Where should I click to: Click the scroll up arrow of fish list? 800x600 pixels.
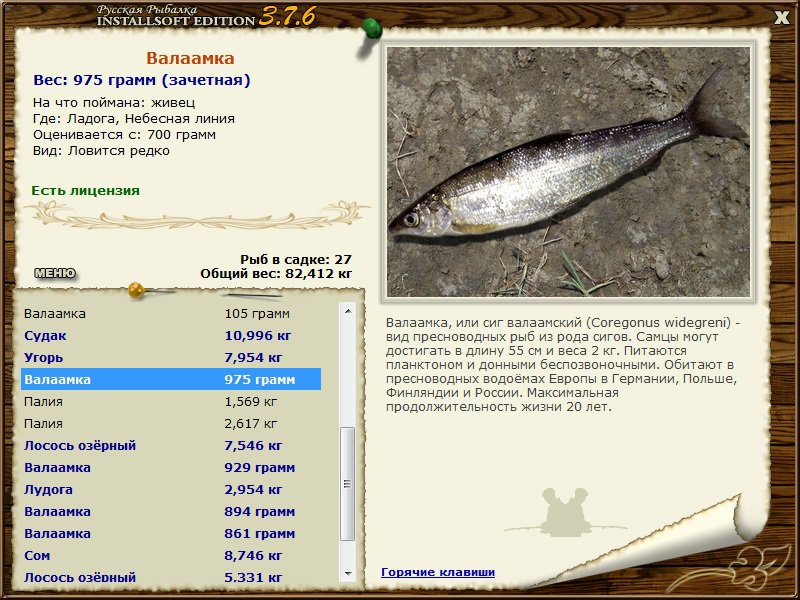pos(348,311)
